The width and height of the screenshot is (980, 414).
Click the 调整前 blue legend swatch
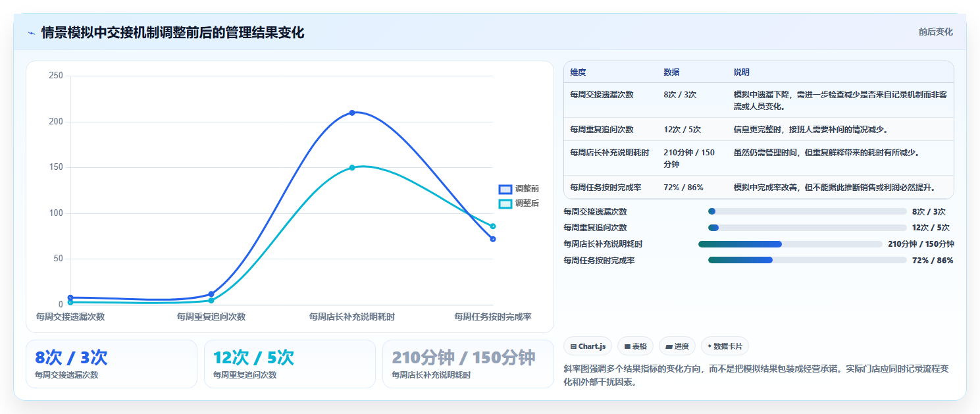[x=505, y=189]
